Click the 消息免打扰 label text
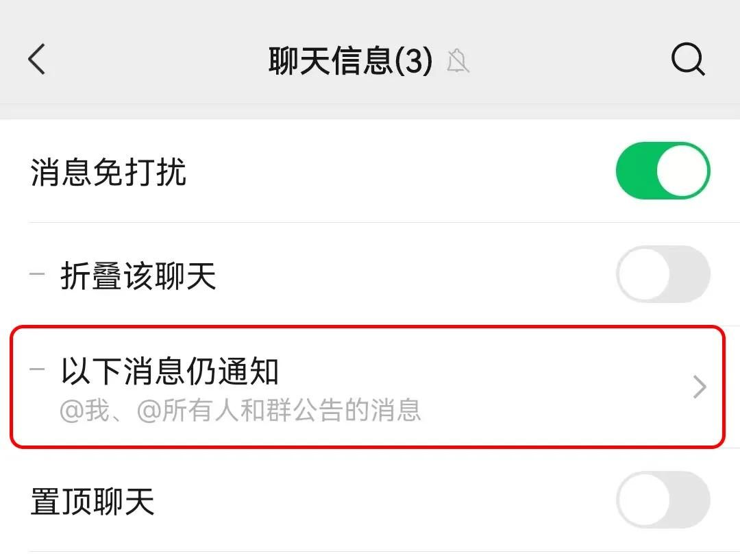740x560 pixels. (108, 172)
